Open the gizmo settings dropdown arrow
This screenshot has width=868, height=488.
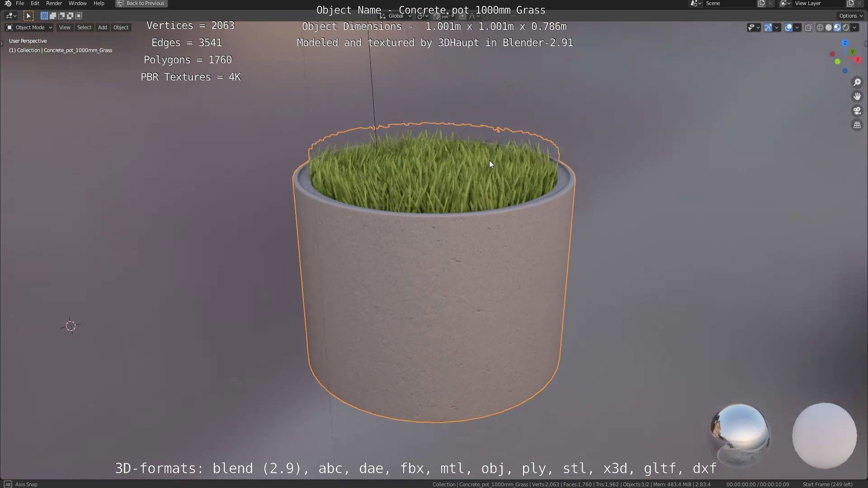click(777, 28)
